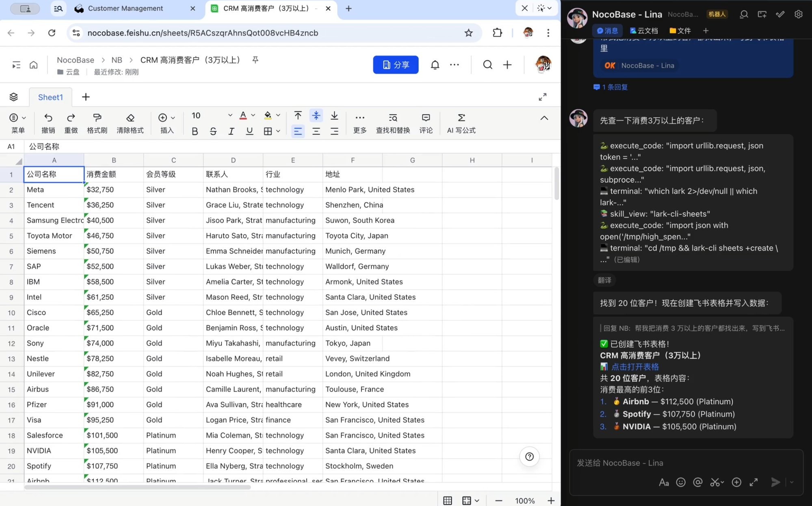The height and width of the screenshot is (506, 812).
Task: Switch to Customer Management browser tab
Action: pyautogui.click(x=136, y=9)
